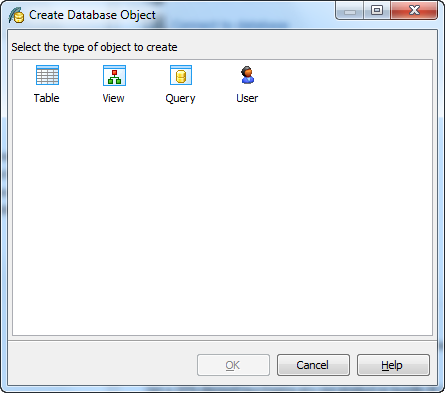This screenshot has height=393, width=445.
Task: Select the Query database cylinder icon
Action: click(181, 75)
